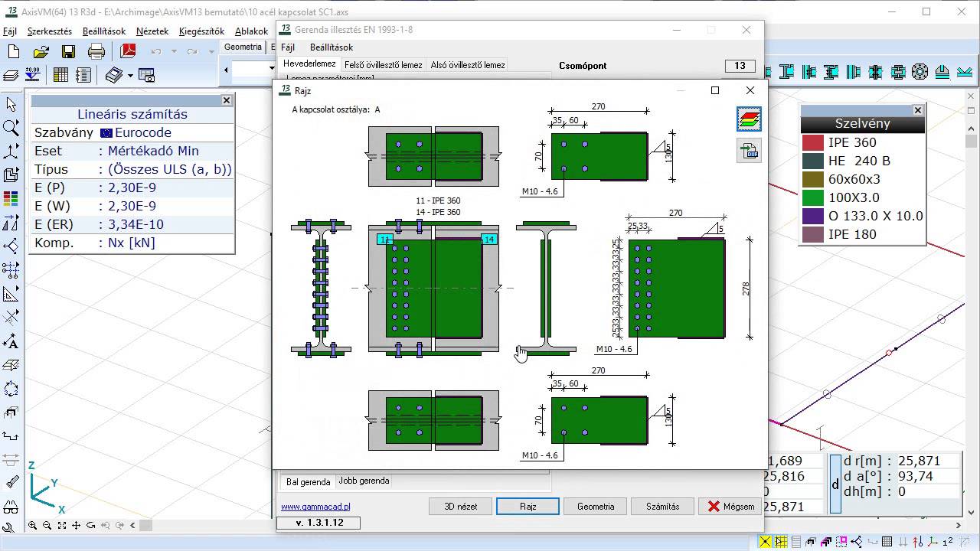The width and height of the screenshot is (980, 551).
Task: Click the pan cross-arrows icon at bottom
Action: [77, 526]
